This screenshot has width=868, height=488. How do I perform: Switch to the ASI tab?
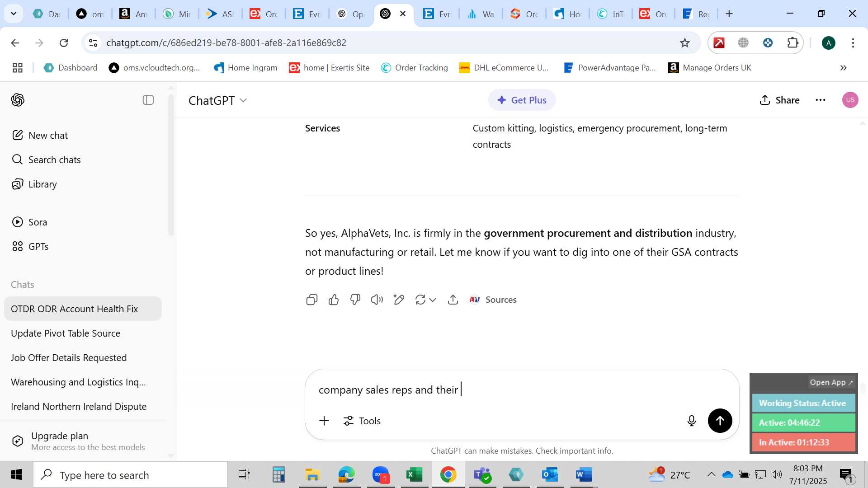pos(220,14)
